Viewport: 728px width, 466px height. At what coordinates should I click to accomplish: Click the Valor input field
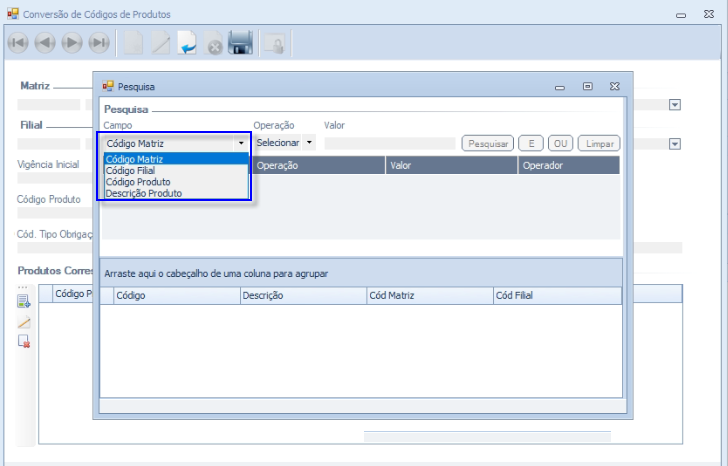pos(390,143)
